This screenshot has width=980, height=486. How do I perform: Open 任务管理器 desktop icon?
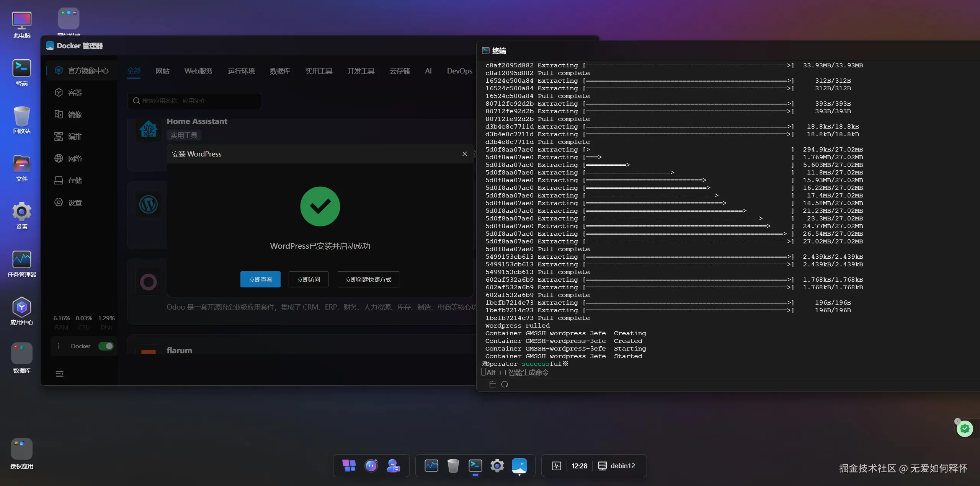pyautogui.click(x=22, y=260)
